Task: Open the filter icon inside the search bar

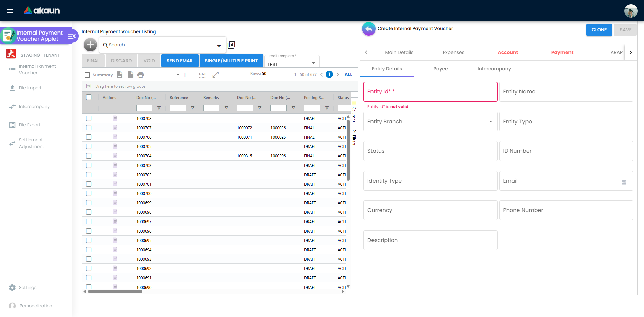Action: click(x=219, y=45)
